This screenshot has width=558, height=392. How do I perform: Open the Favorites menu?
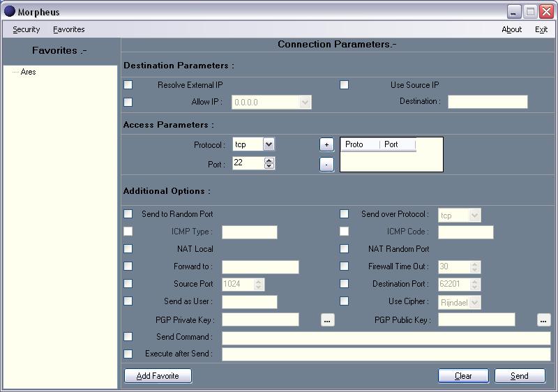tap(68, 29)
